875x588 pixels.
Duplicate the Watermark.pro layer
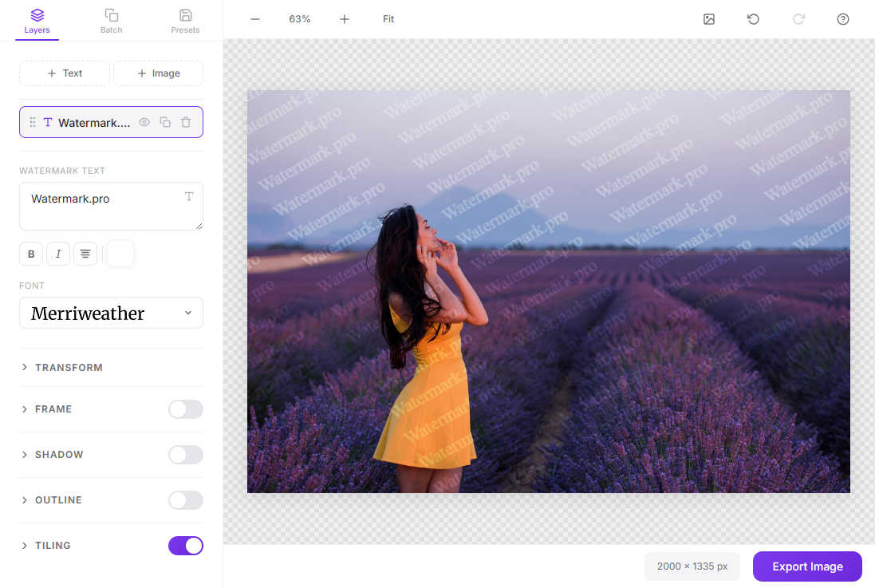165,122
